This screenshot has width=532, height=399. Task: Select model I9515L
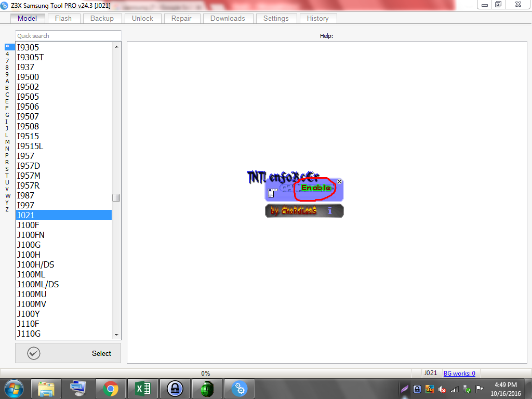pyautogui.click(x=64, y=146)
